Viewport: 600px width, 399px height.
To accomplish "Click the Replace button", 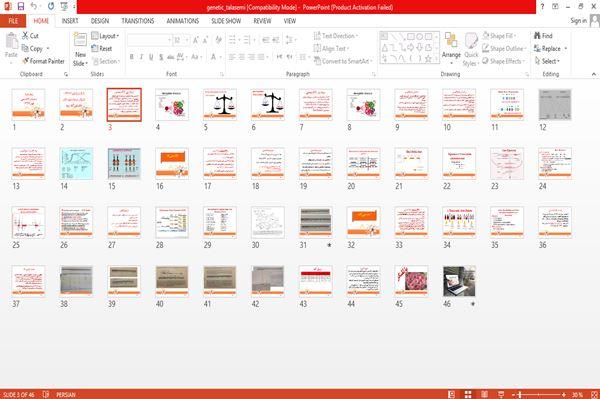I will [551, 49].
